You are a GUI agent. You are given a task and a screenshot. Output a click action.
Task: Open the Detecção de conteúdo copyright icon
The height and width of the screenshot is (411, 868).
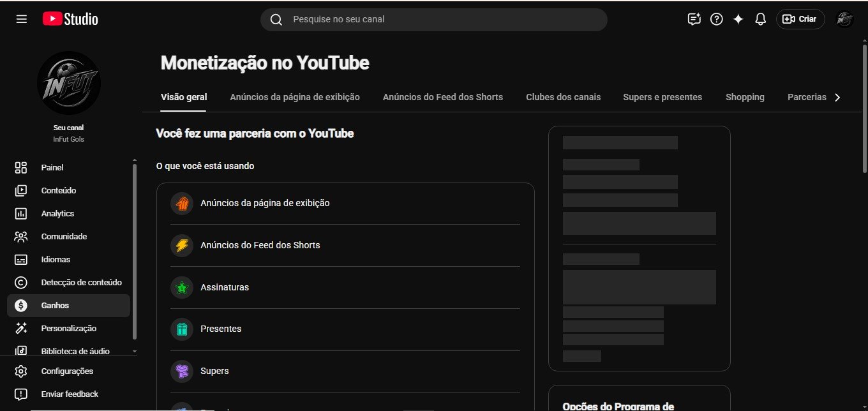(21, 282)
